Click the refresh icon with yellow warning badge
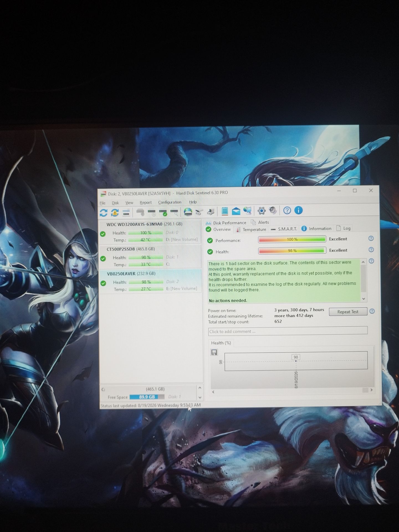 tap(115, 213)
